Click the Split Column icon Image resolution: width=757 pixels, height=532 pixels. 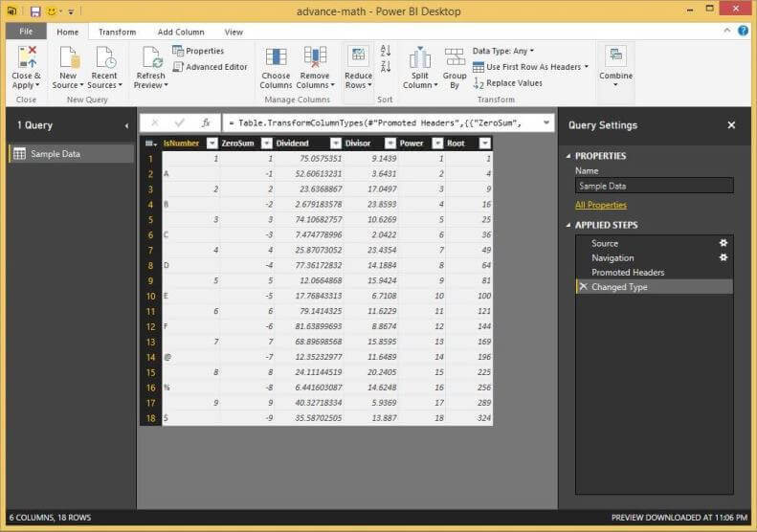(x=419, y=57)
